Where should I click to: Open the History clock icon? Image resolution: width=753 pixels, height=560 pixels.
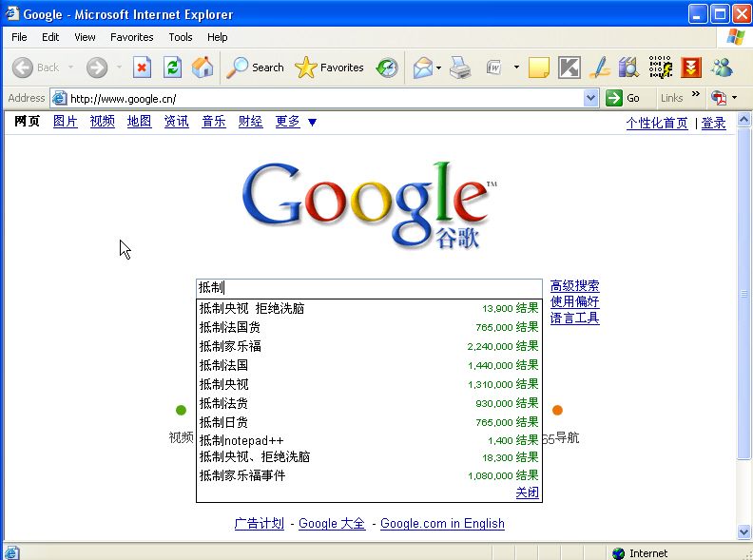(x=387, y=68)
